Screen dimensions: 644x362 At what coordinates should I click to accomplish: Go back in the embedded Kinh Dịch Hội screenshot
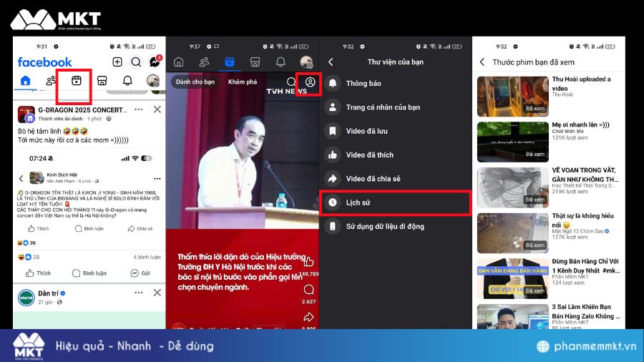click(x=21, y=179)
